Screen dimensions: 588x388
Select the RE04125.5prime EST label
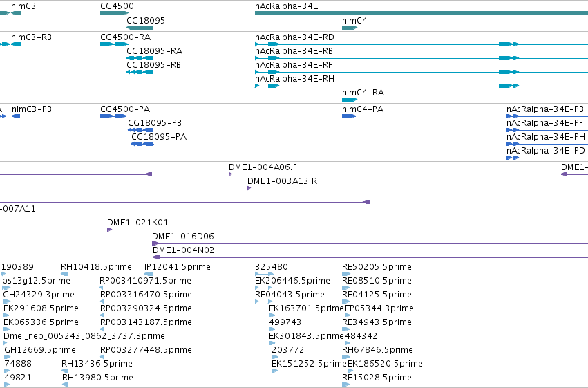(377, 295)
